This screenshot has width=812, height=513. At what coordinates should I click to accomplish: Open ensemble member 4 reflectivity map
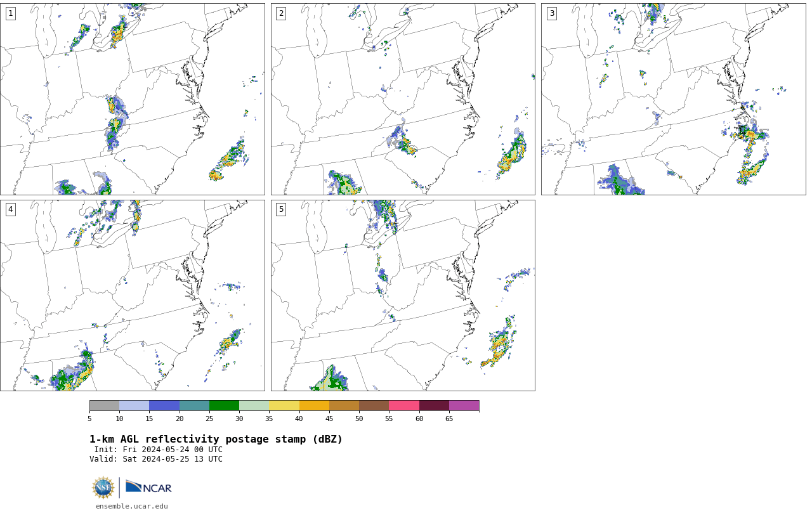[133, 295]
